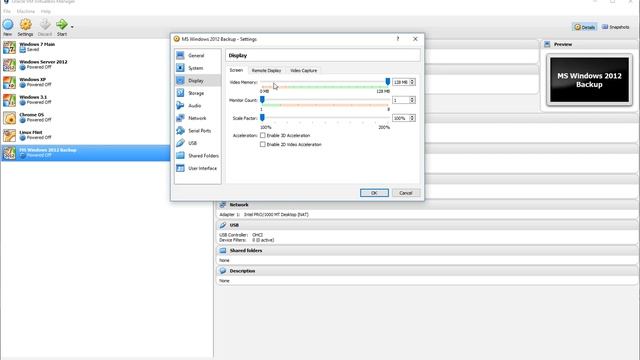Click Cancel in the Settings dialog
Viewport: 640px width, 360px height.
pos(406,193)
